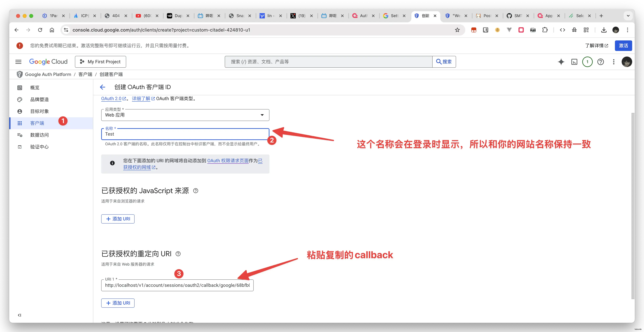Show help for 已获授权的重定向 URI
The width and height of the screenshot is (644, 332).
pyautogui.click(x=178, y=254)
